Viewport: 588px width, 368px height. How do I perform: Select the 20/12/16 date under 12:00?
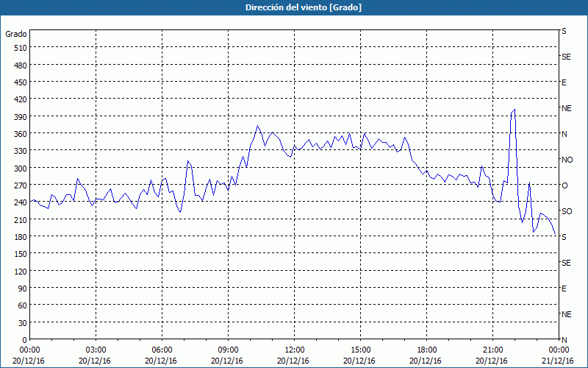point(293,361)
